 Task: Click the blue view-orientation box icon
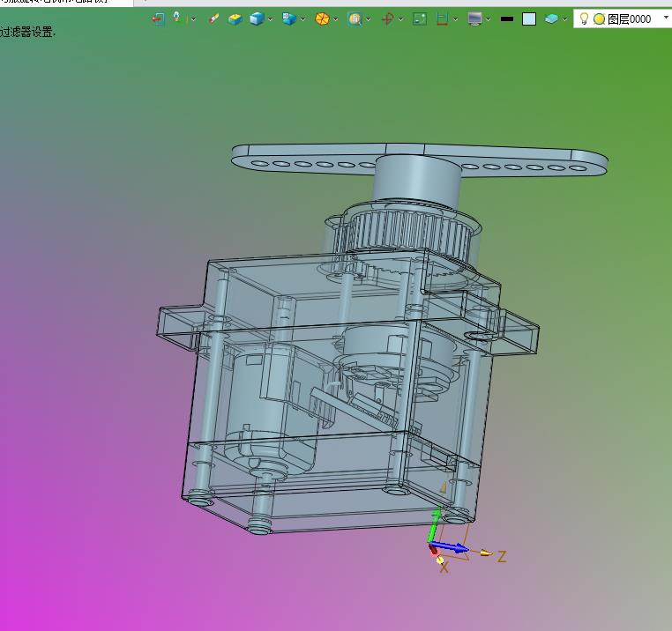[289, 19]
